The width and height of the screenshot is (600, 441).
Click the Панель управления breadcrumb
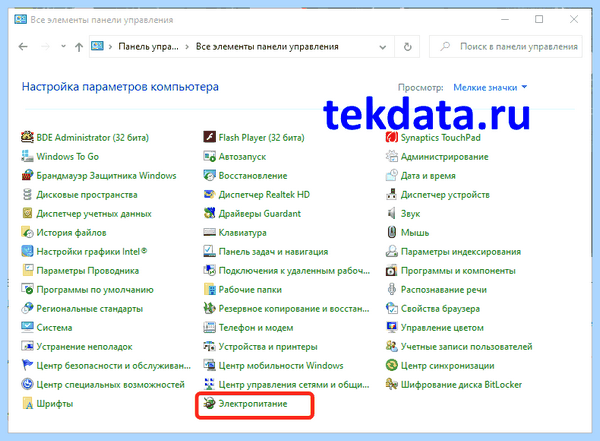(148, 47)
